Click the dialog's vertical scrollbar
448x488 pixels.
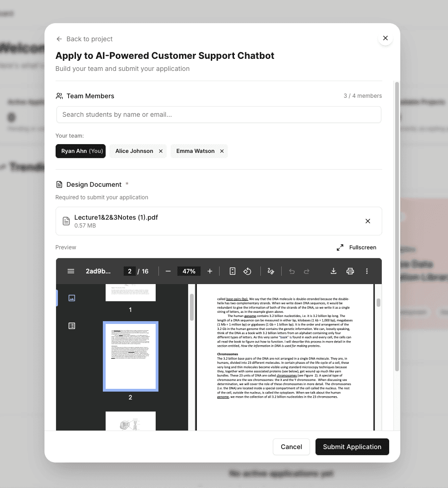[397, 226]
